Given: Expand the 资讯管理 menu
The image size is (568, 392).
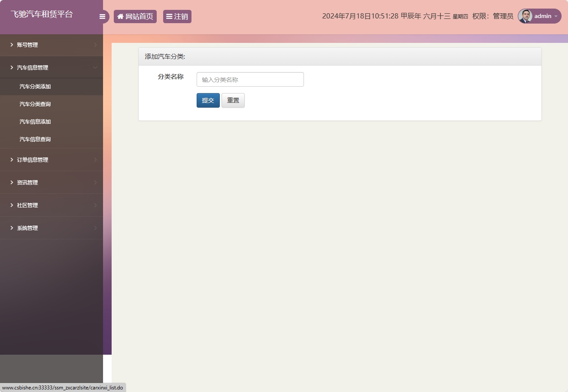Looking at the screenshot, I should point(52,182).
